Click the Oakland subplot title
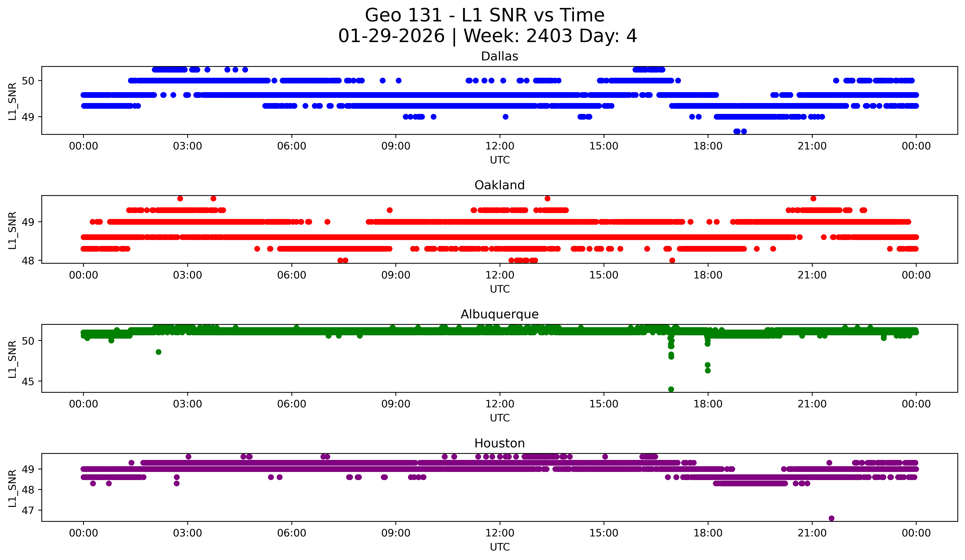The height and width of the screenshot is (560, 965). tap(499, 185)
